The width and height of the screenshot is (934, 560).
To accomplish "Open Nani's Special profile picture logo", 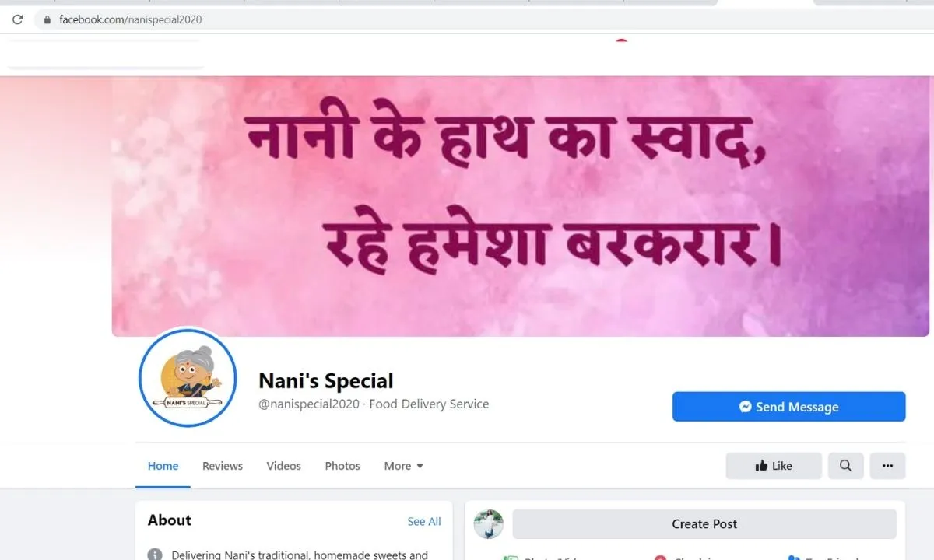I will [x=188, y=378].
